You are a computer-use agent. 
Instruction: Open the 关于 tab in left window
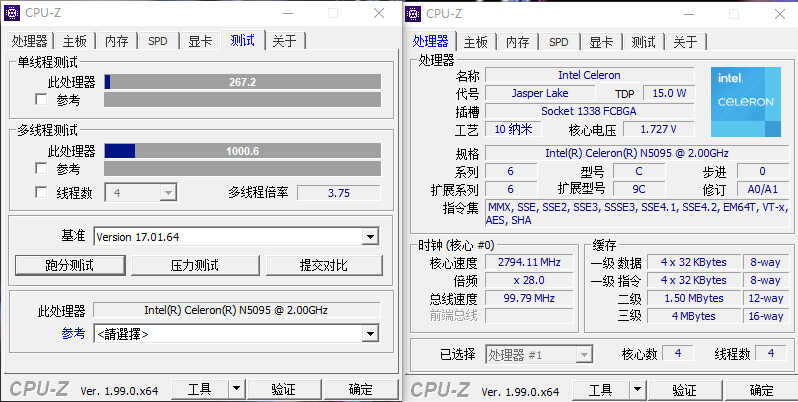point(284,41)
